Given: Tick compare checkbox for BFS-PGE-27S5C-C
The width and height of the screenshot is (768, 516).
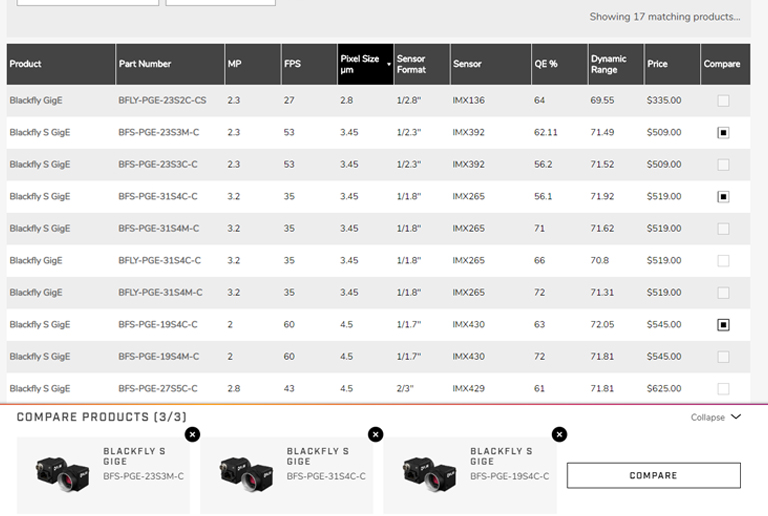Looking at the screenshot, I should 723,389.
